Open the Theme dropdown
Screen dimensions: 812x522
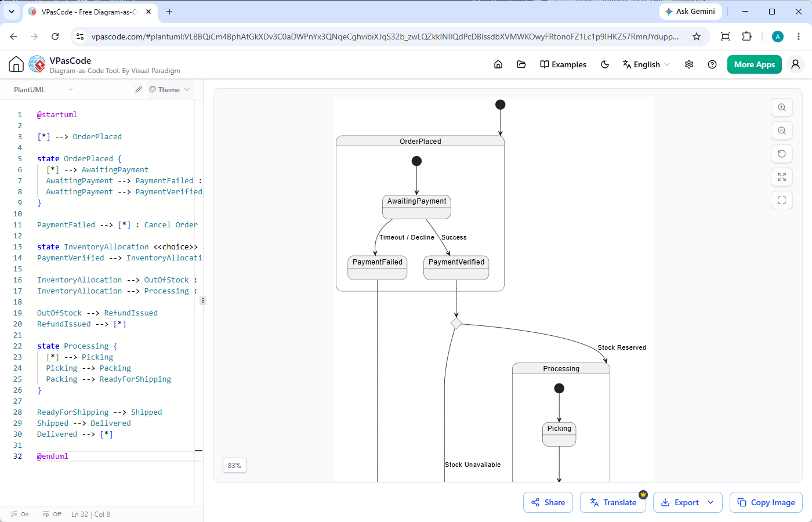pos(169,89)
